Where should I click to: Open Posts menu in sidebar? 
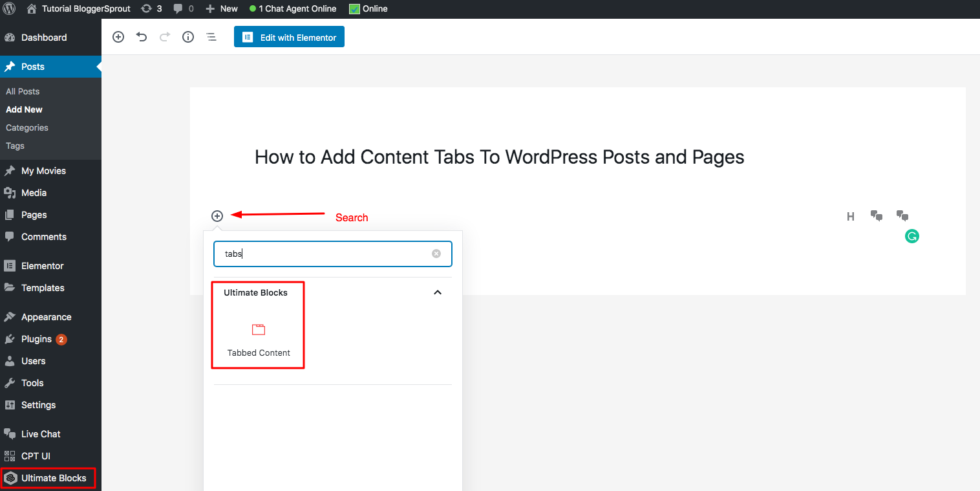click(50, 67)
